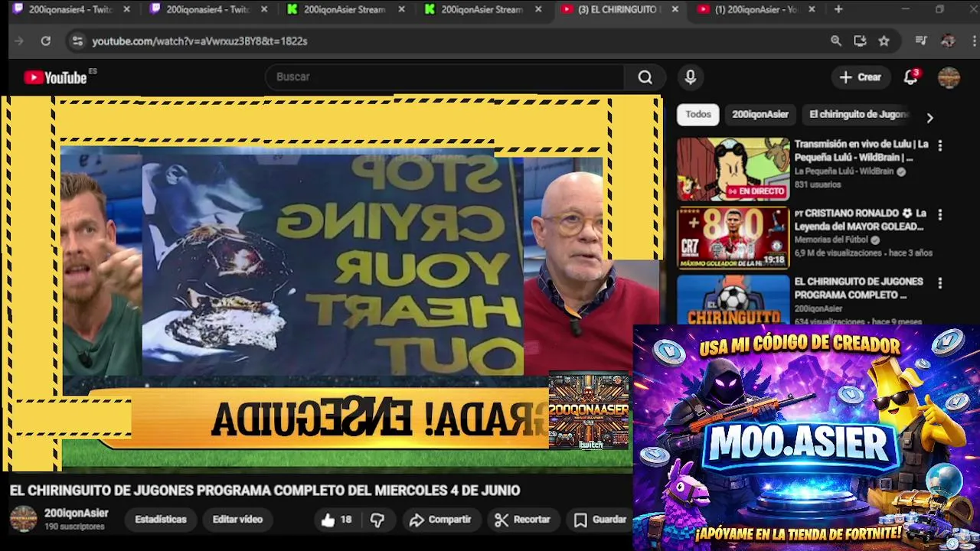This screenshot has width=980, height=551.
Task: Save video with Guardar button
Action: (600, 520)
